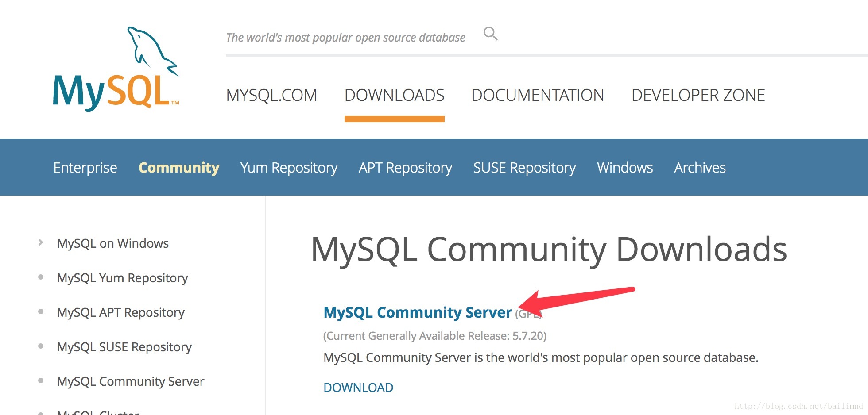Open Archives in the blue nav bar
Image resolution: width=868 pixels, height=415 pixels.
[700, 168]
